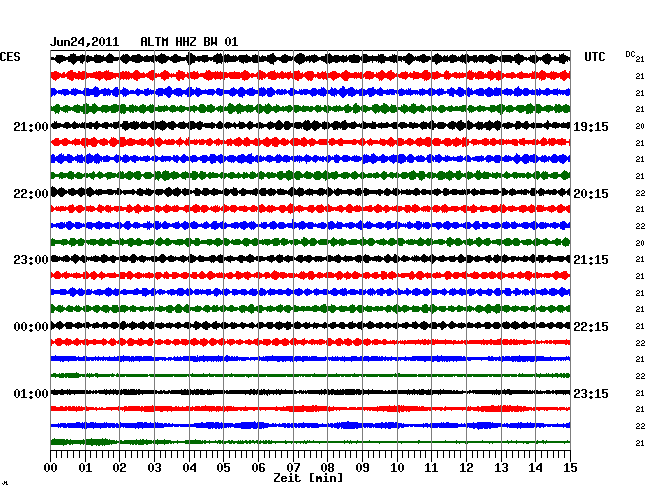
Task: Select the 23:00 left time label
Action: [31, 260]
